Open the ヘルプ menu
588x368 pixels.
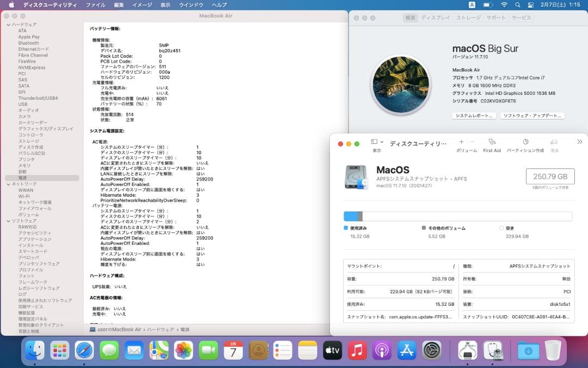[x=219, y=5]
